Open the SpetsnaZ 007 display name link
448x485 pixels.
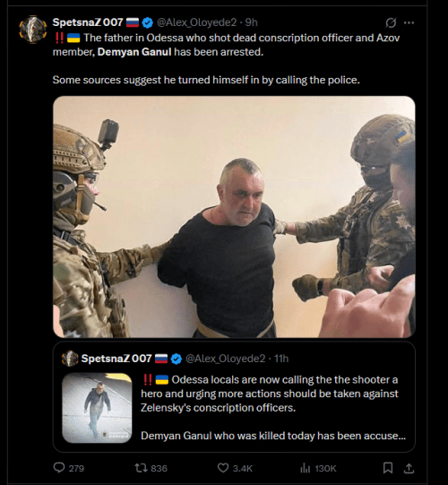[x=88, y=22]
